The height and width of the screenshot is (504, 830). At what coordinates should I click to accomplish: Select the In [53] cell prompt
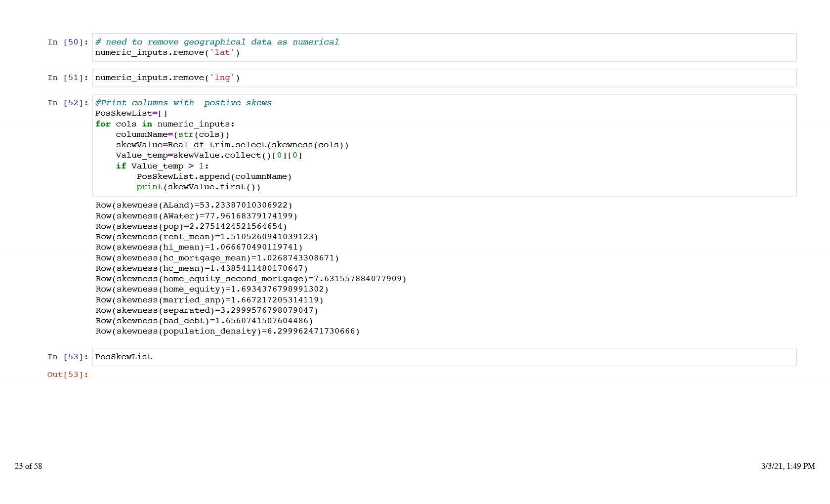[68, 357]
